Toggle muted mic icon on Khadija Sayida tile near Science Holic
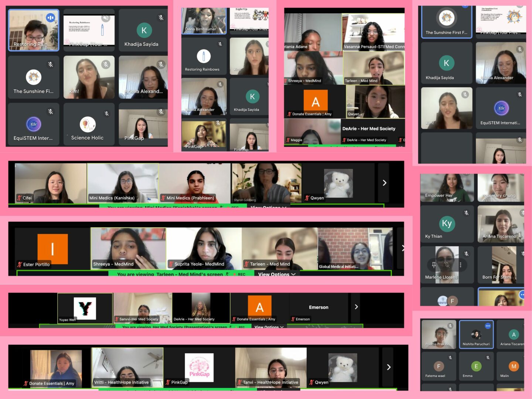This screenshot has width=532, height=399. click(x=161, y=17)
